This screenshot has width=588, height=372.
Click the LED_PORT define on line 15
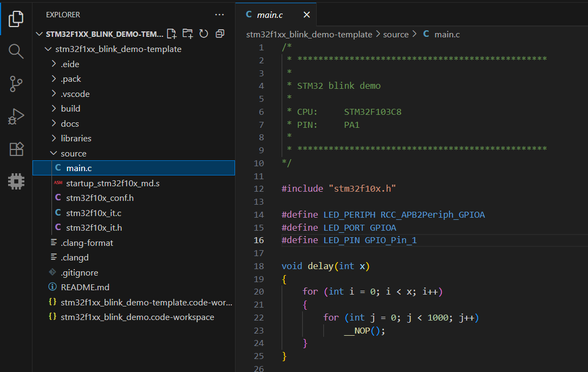click(x=343, y=227)
